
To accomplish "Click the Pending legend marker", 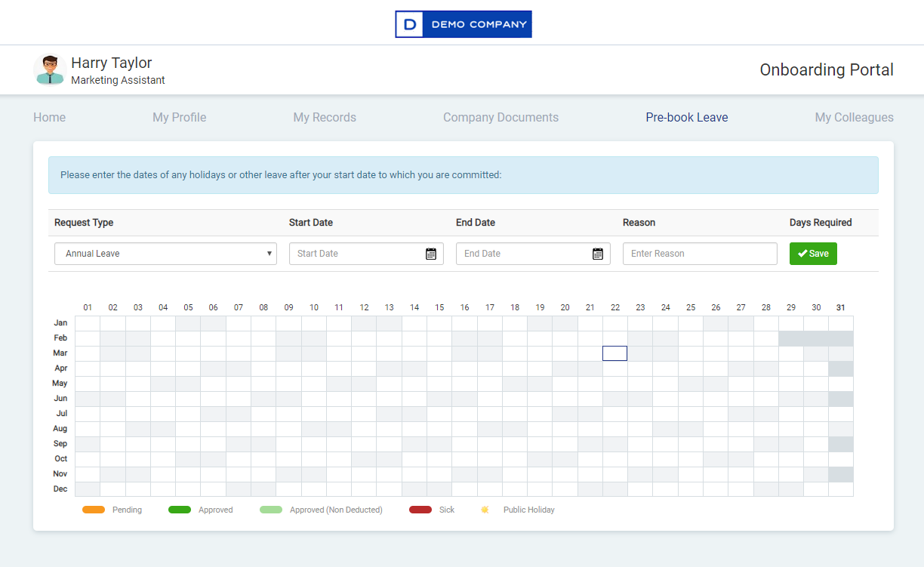I will pyautogui.click(x=93, y=509).
